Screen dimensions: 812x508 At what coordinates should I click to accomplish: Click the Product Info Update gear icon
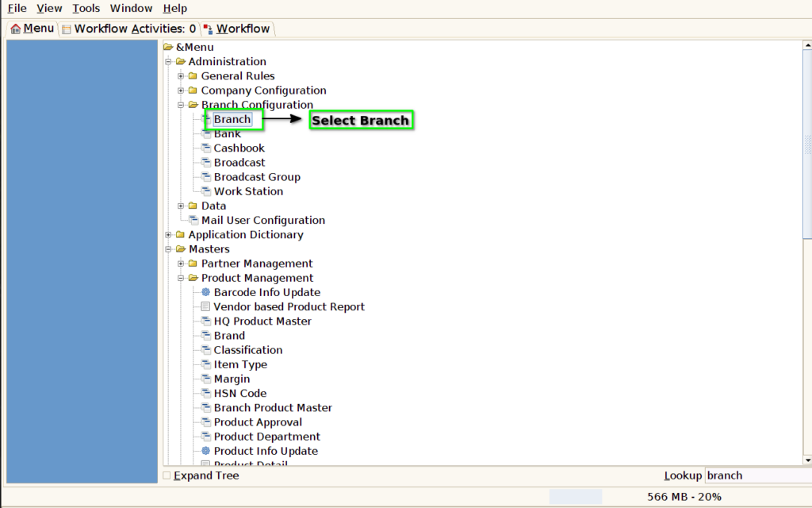click(205, 451)
